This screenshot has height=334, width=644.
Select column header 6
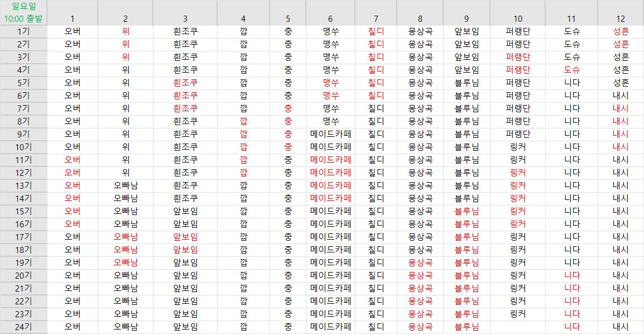330,13
